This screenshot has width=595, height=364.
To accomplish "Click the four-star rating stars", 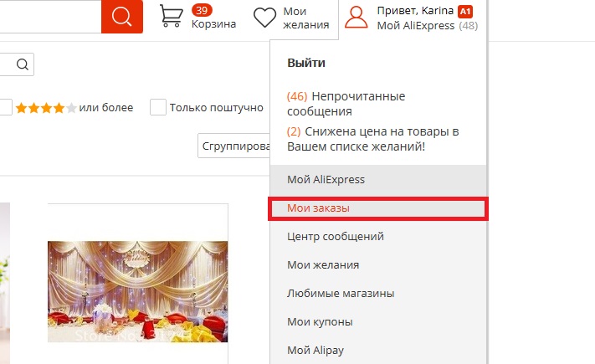I will [x=46, y=108].
